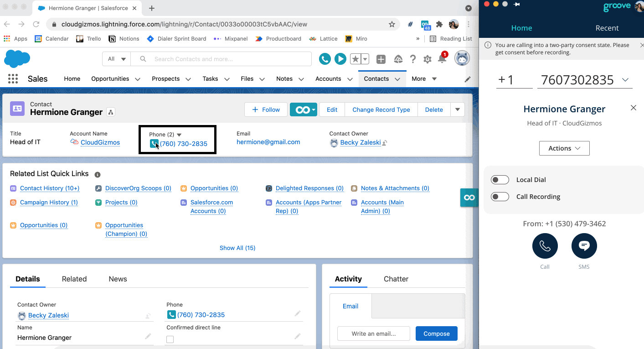Click the Call button in Groove dialer
The image size is (644, 349).
point(545,246)
